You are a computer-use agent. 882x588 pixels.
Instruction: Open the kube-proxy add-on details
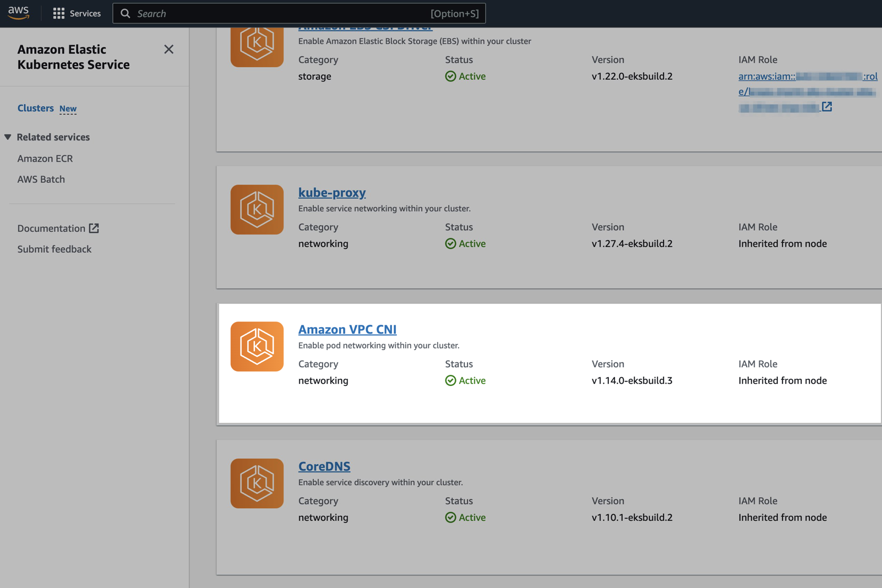pos(332,192)
